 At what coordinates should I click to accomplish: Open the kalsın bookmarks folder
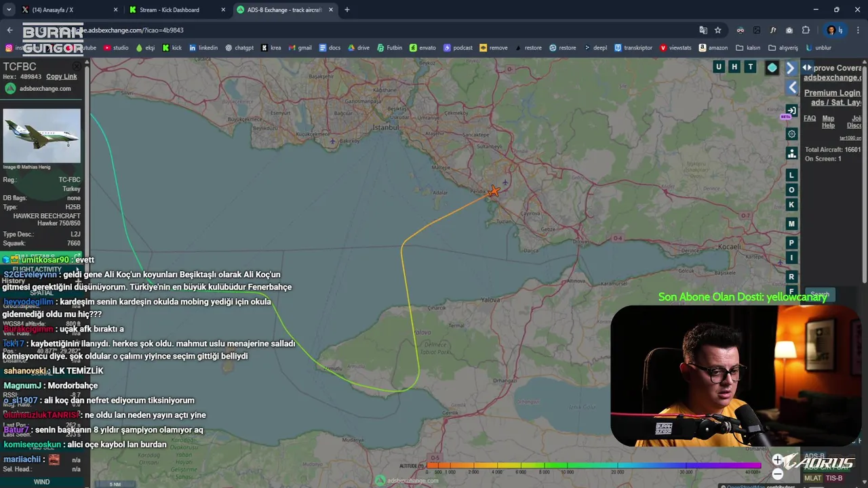coord(749,47)
